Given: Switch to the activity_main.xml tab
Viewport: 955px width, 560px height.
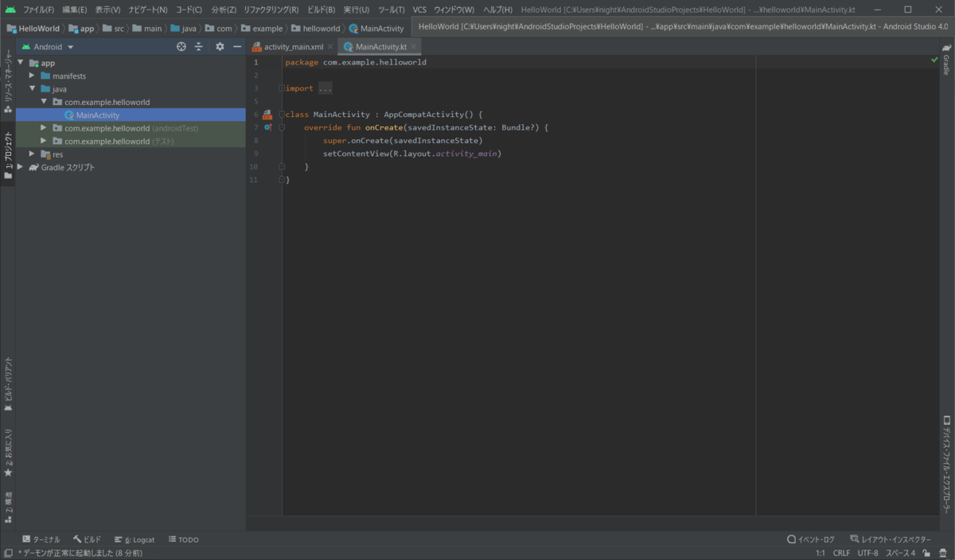Looking at the screenshot, I should 293,47.
